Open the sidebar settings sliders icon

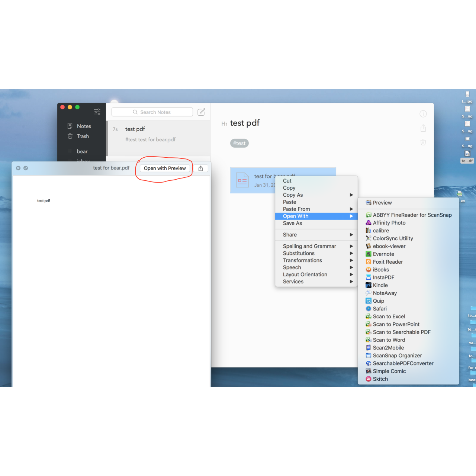pos(97,112)
